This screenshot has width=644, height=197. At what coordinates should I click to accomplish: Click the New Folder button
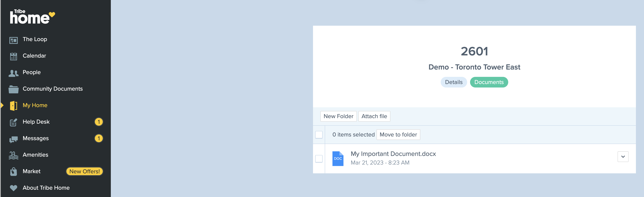click(x=338, y=116)
